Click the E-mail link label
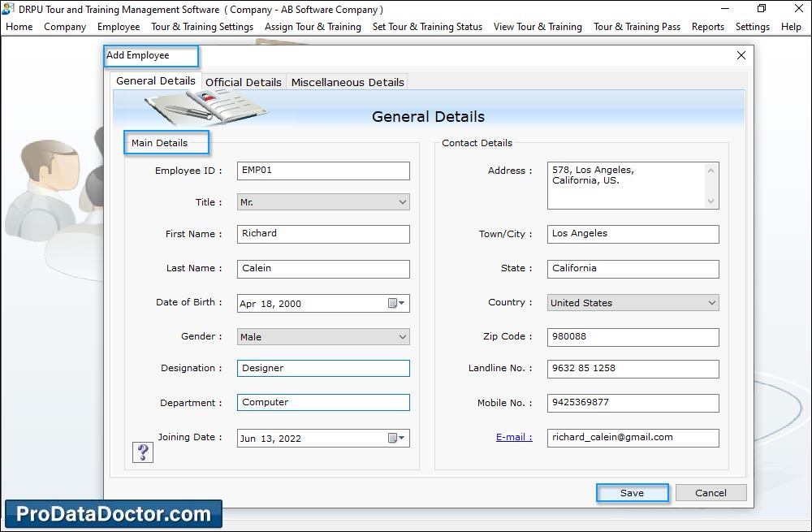 [x=514, y=437]
